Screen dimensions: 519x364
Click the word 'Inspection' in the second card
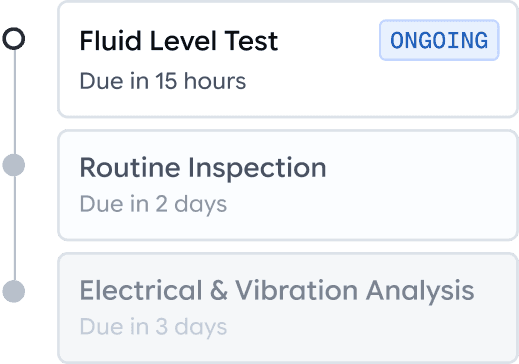click(x=257, y=168)
